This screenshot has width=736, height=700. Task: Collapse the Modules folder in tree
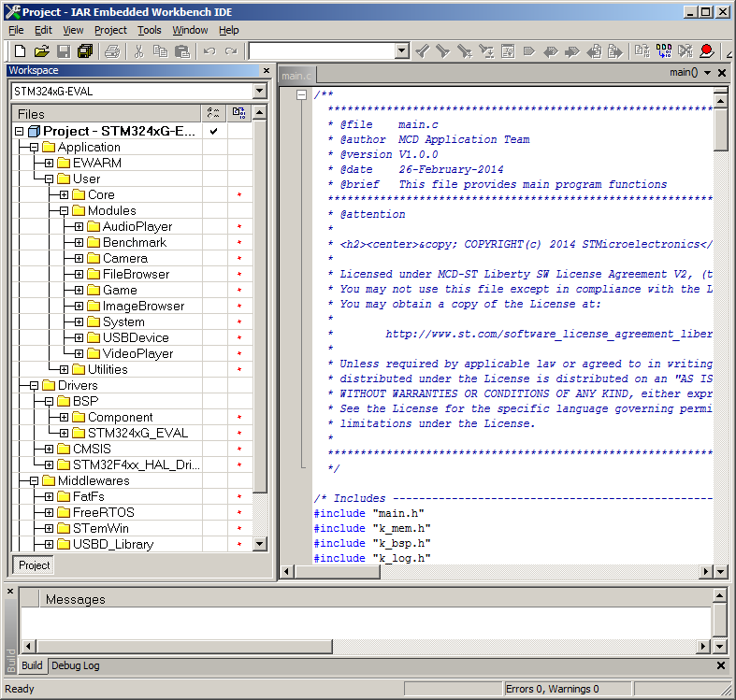click(64, 211)
